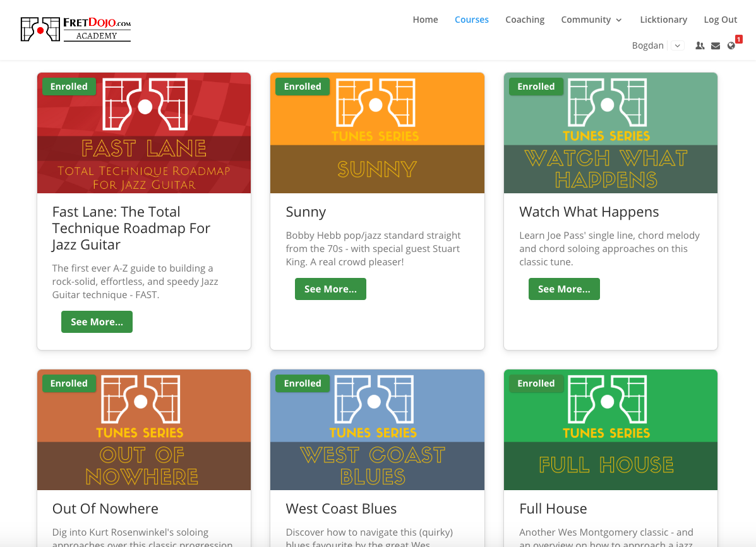
Task: Click the 'Learn Joe Pass' description text
Action: [609, 249]
